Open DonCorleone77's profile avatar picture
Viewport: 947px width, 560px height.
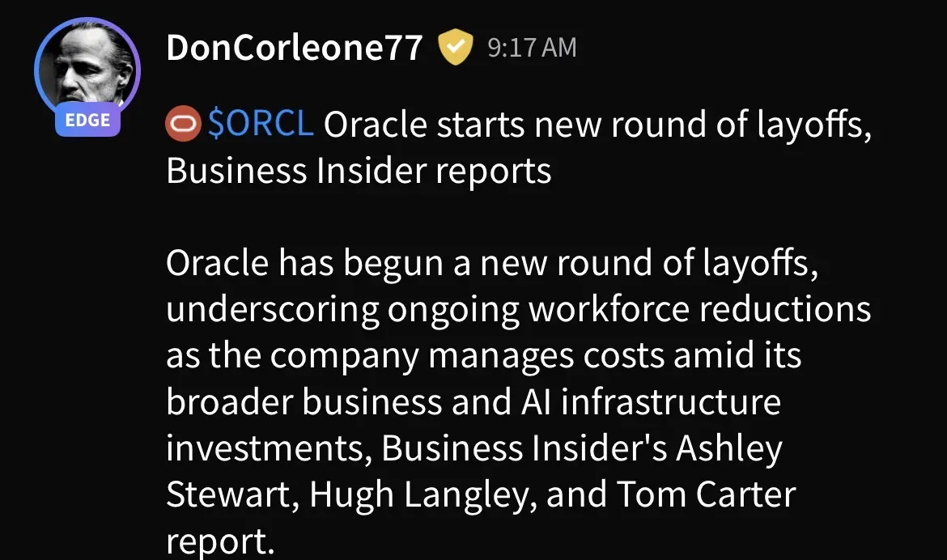click(87, 68)
